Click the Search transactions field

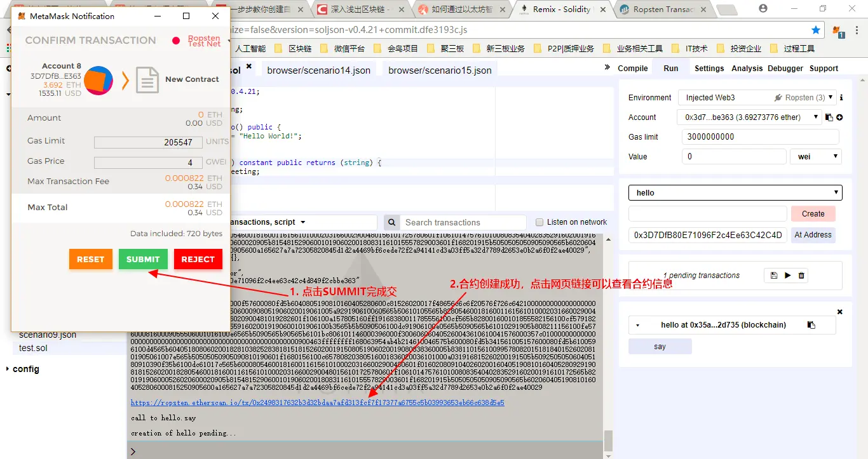tap(463, 222)
